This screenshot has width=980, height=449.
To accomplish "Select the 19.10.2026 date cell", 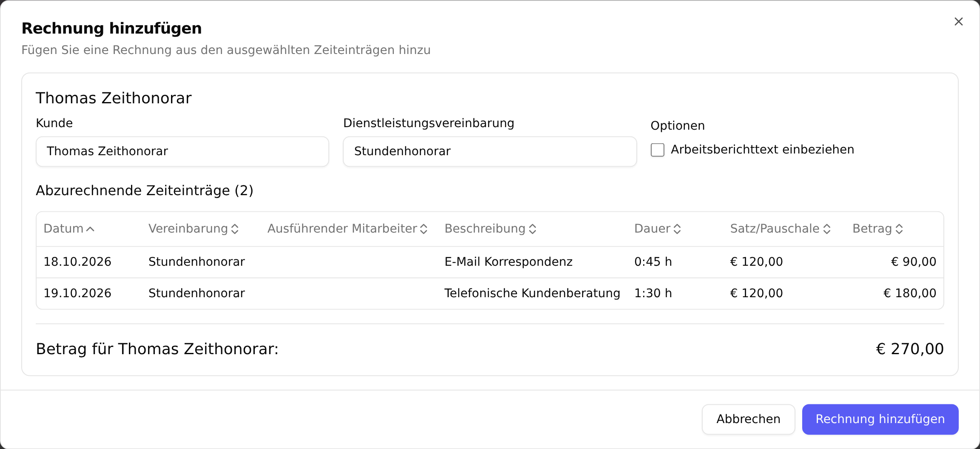I will [x=77, y=293].
